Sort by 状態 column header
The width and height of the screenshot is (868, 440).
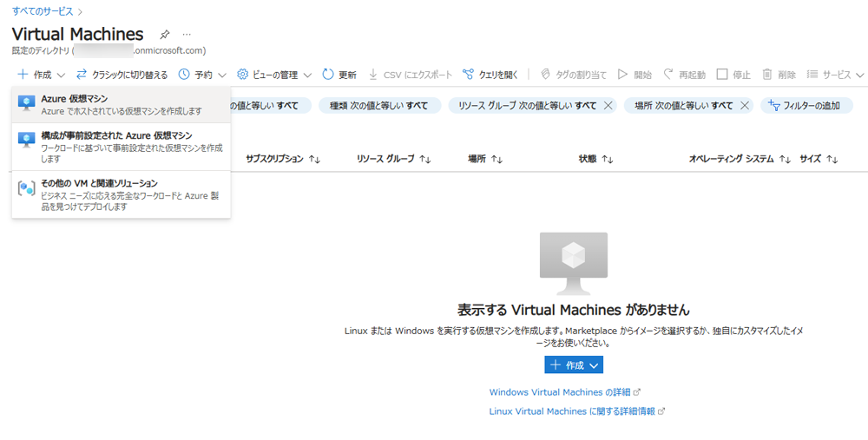[596, 160]
